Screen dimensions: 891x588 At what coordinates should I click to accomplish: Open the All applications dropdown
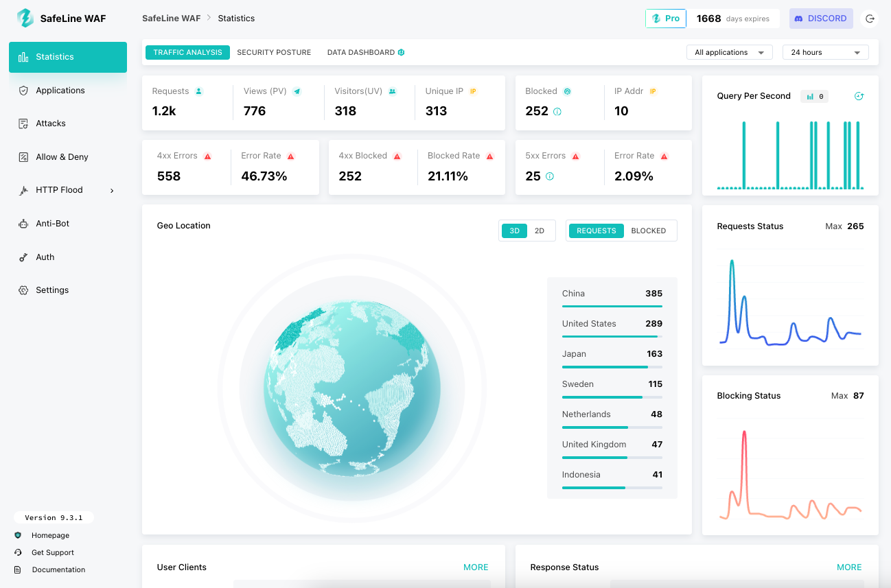(x=729, y=53)
